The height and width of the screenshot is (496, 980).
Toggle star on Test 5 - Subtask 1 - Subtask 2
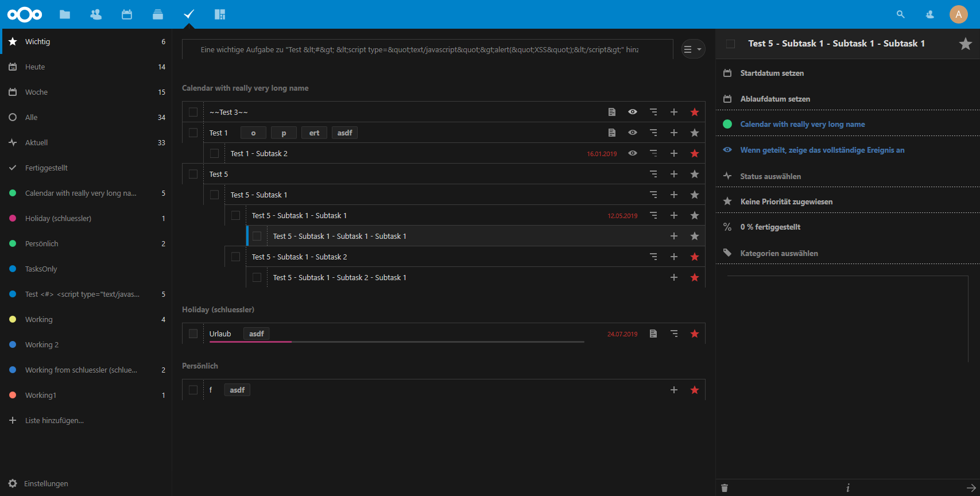[695, 257]
